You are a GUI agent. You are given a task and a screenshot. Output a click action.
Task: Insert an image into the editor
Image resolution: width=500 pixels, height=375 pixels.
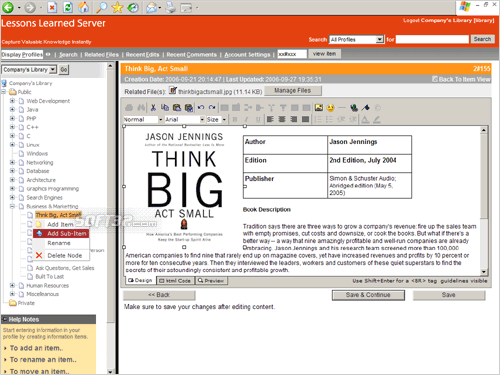319,107
